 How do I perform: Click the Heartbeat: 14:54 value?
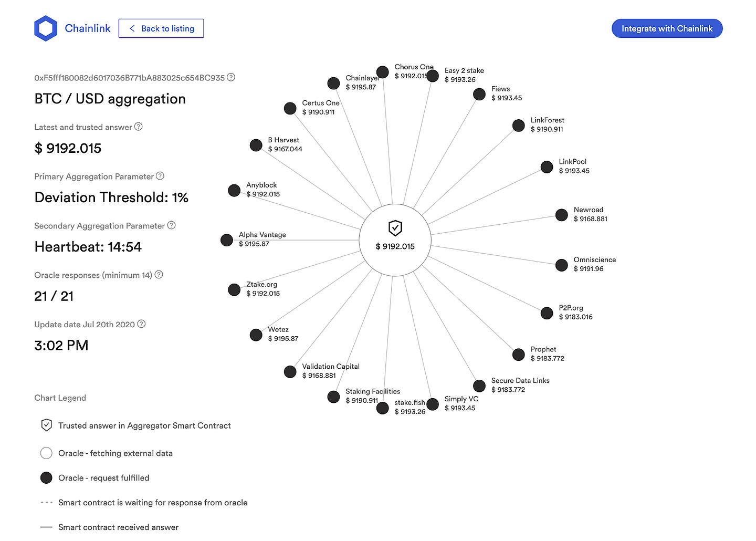click(88, 247)
